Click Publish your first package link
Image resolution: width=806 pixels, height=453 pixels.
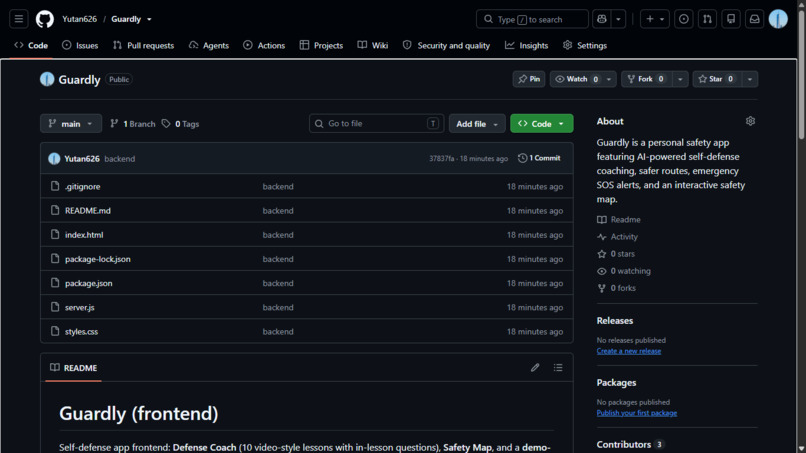pos(636,413)
